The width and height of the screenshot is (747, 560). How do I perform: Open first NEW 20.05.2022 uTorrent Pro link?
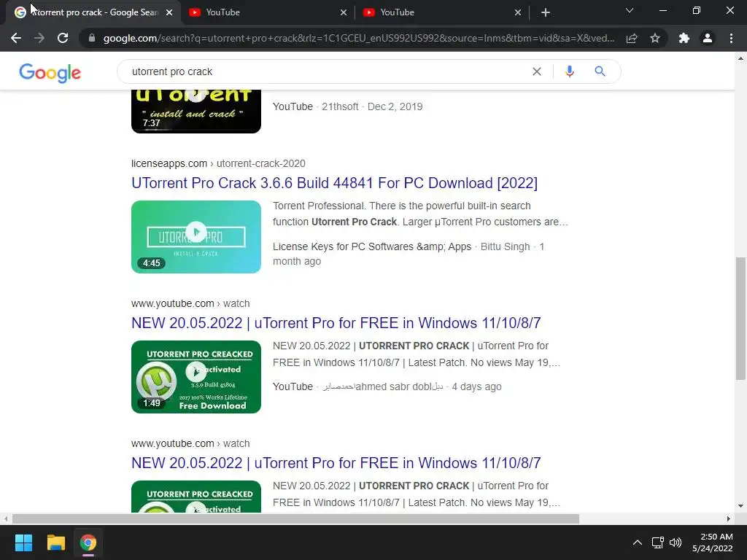click(x=336, y=323)
